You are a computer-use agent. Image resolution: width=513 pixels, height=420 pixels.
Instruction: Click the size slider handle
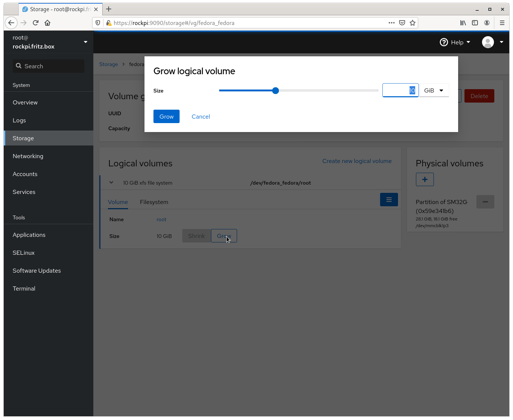276,91
